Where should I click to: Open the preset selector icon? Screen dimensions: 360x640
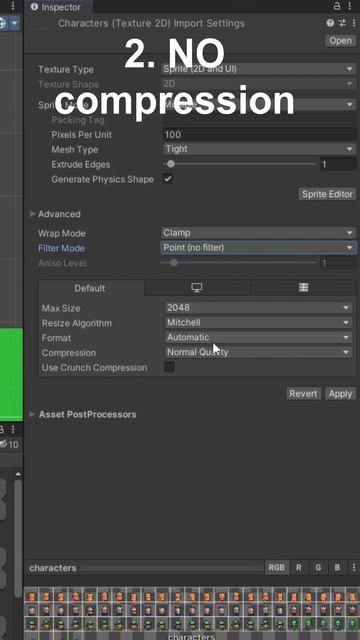click(342, 23)
